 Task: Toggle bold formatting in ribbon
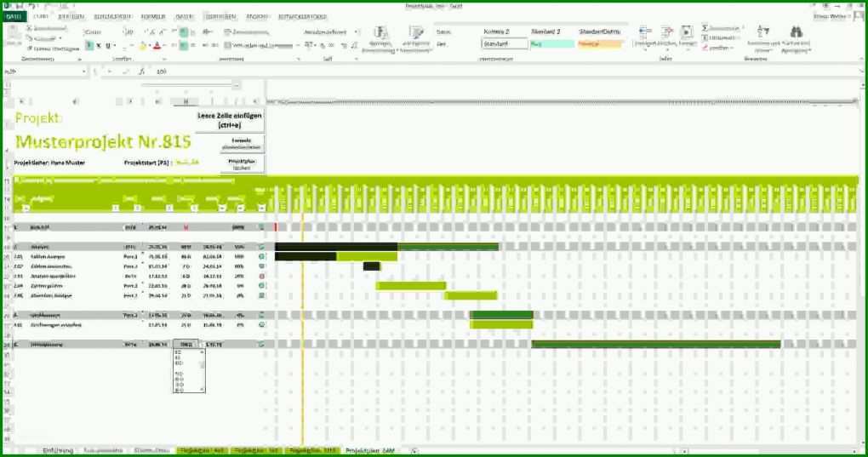coord(89,45)
